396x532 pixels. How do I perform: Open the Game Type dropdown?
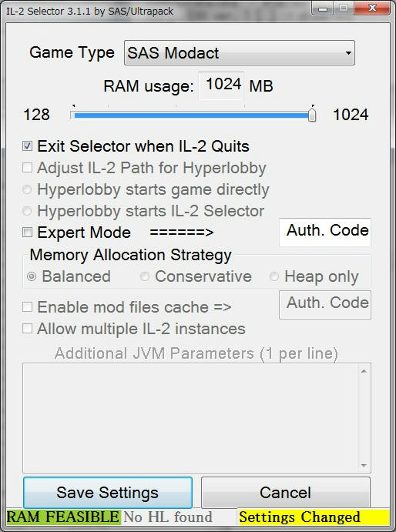[240, 53]
